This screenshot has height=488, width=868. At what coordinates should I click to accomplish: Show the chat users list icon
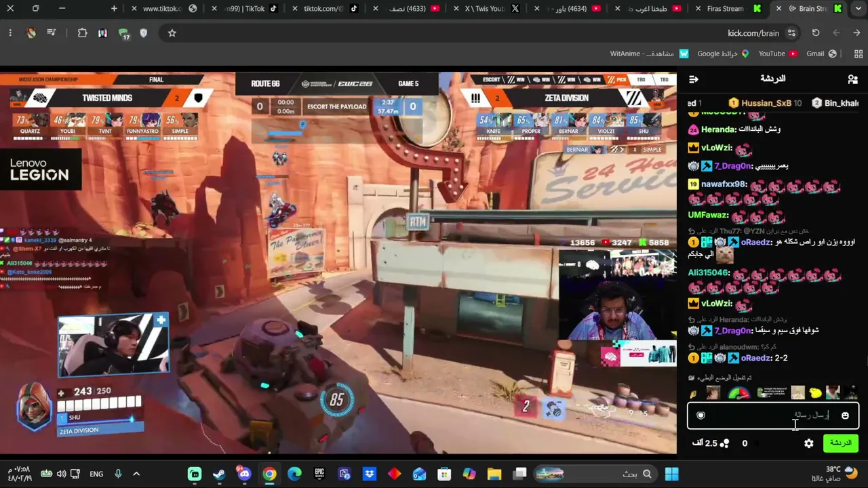852,79
